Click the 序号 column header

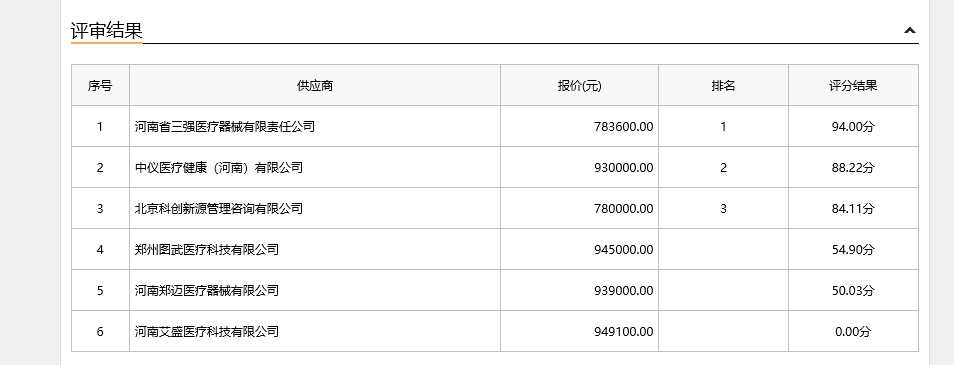tap(100, 86)
